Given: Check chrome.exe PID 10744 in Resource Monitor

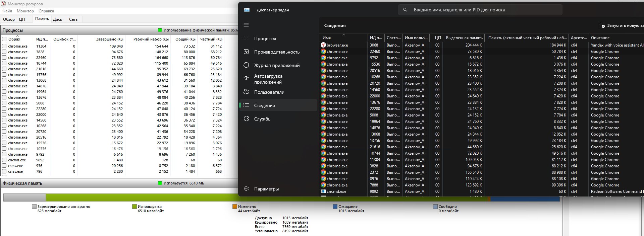Looking at the screenshot, I should pyautogui.click(x=4, y=63).
